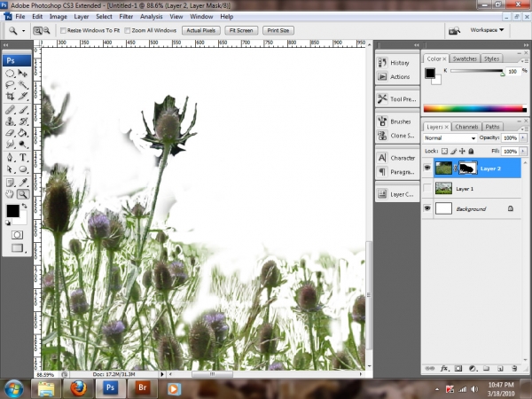Collapse the icon panel dock arrows
This screenshot has height=399, width=532.
coord(417,45)
